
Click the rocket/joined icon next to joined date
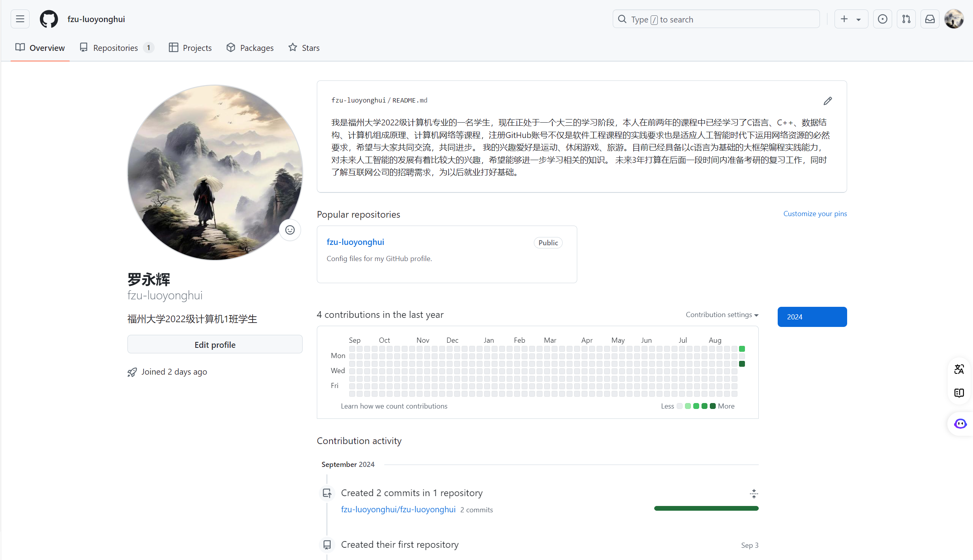click(132, 371)
